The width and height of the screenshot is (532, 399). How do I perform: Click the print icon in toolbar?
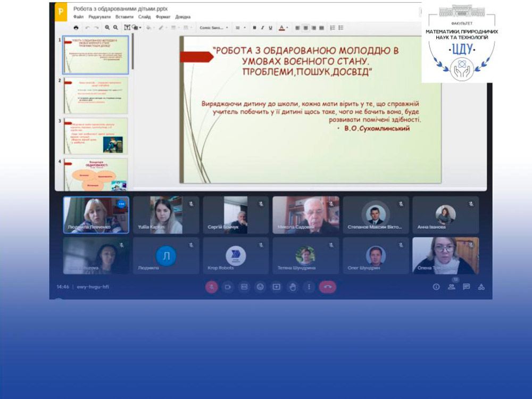(x=76, y=28)
